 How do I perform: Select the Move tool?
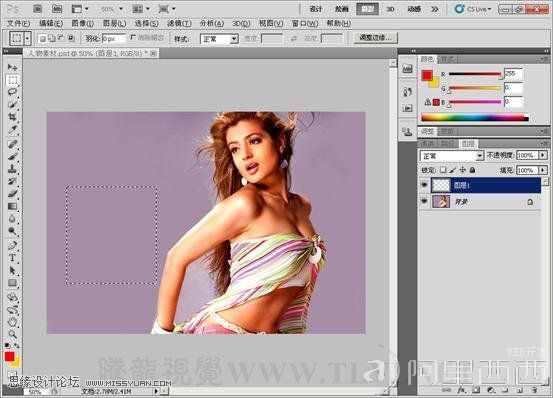(x=12, y=67)
